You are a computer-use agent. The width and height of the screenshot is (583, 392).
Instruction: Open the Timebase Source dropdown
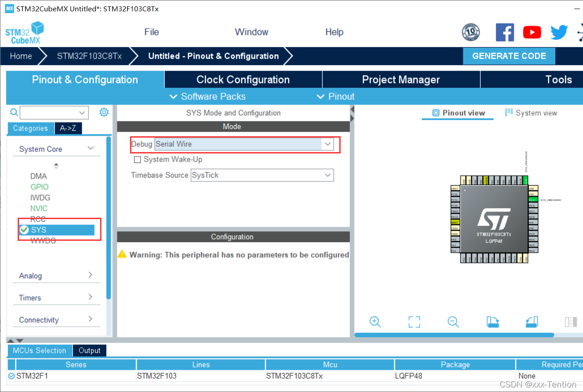tap(328, 175)
